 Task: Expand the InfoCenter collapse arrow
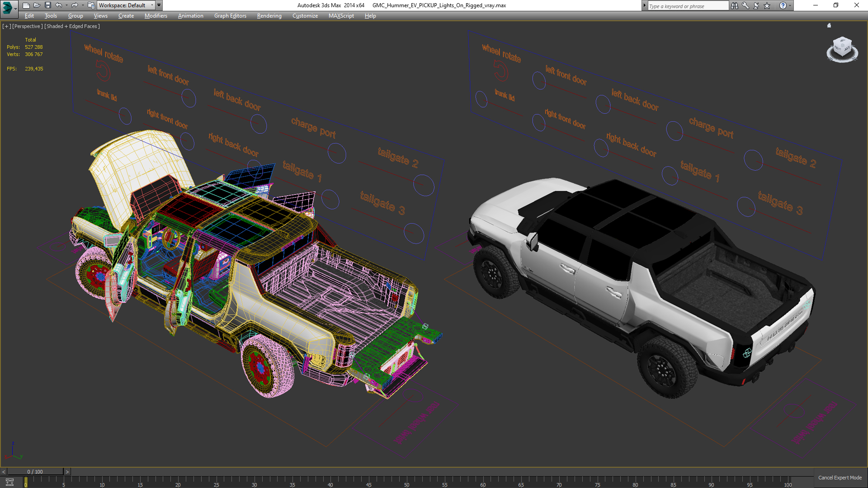pyautogui.click(x=645, y=5)
